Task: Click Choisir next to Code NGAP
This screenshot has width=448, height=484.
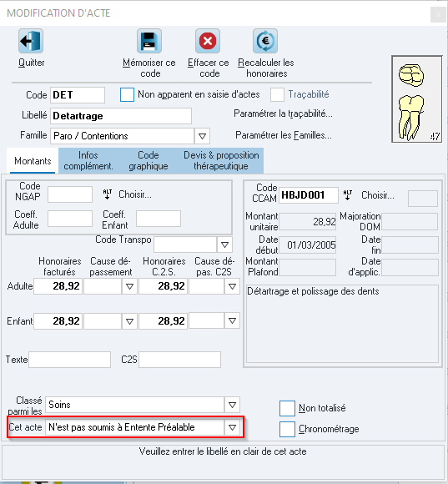Action: [x=135, y=194]
